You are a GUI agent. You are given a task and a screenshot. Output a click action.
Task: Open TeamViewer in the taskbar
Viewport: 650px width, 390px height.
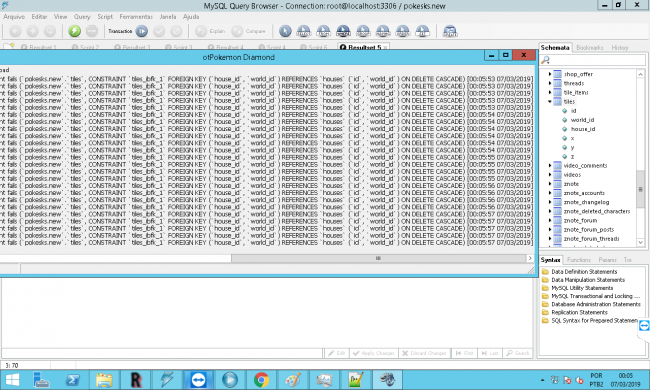pyautogui.click(x=199, y=380)
